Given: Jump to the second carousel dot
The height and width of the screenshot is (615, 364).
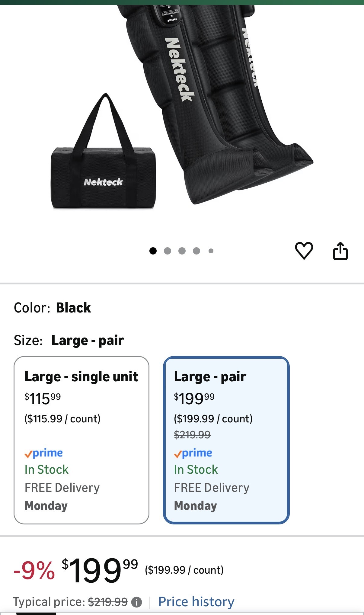Looking at the screenshot, I should click(x=168, y=251).
